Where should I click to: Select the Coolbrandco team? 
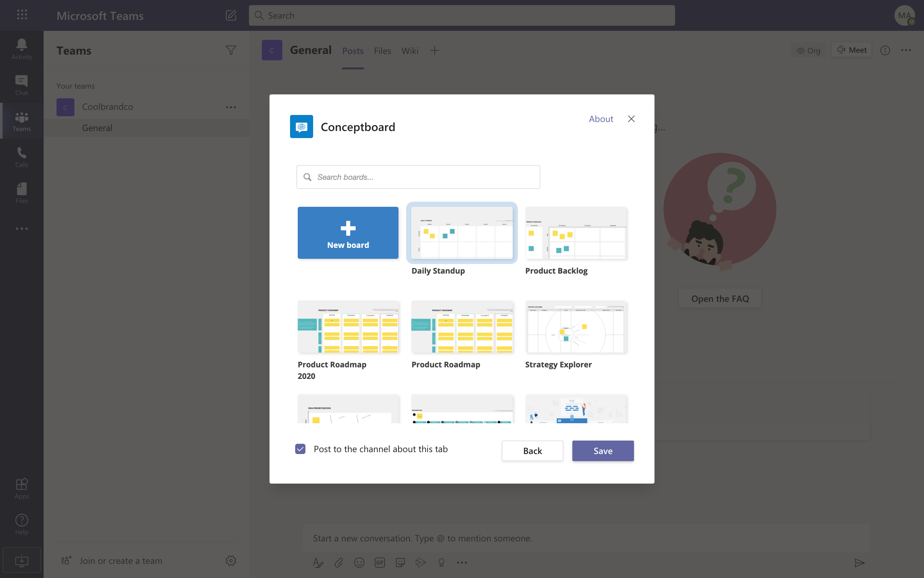146,107
